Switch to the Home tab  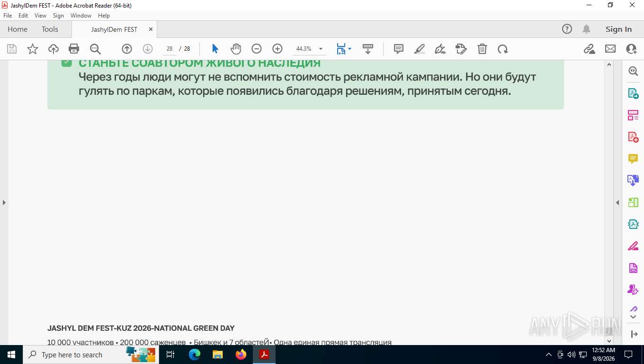point(18,29)
